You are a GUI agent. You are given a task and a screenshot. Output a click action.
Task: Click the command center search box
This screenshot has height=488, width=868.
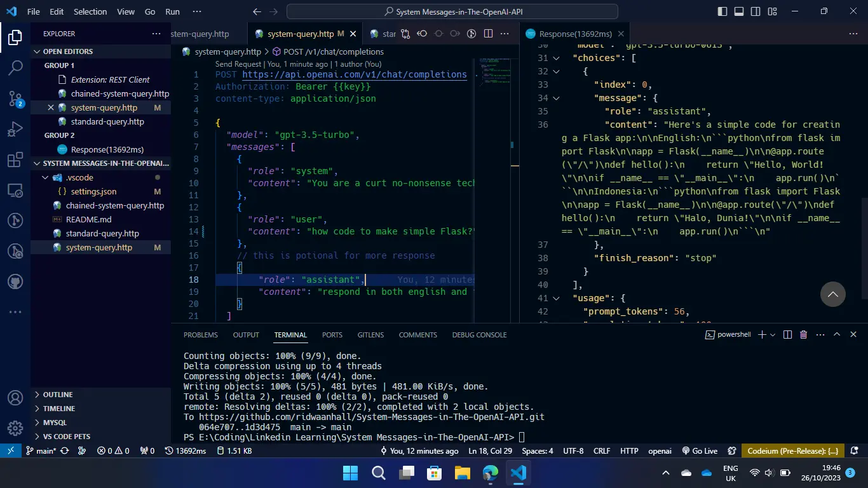point(452,11)
